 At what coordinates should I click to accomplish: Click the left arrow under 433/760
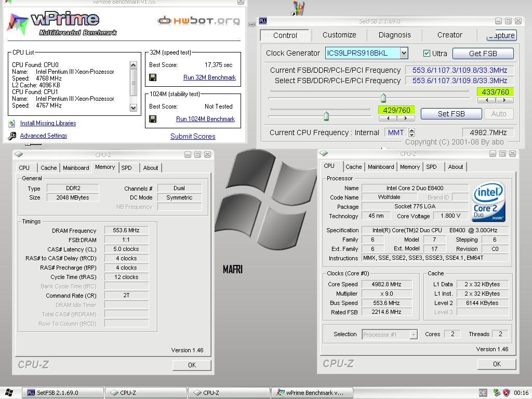pos(486,100)
